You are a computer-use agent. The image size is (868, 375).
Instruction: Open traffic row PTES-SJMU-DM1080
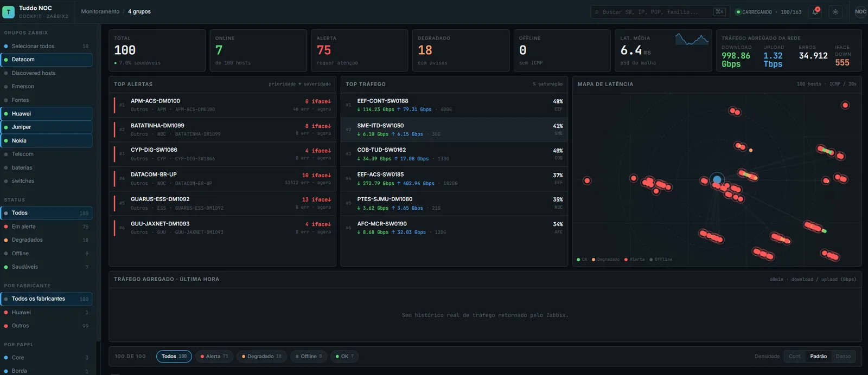tap(454, 203)
